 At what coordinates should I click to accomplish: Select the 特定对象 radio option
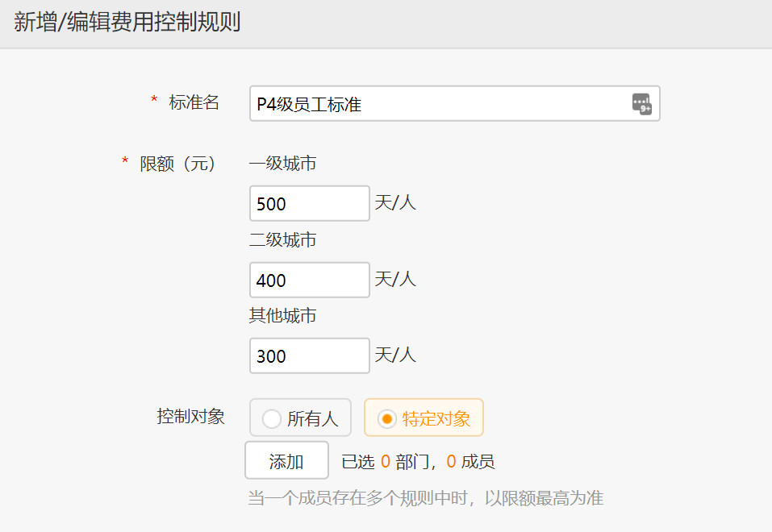coord(424,418)
